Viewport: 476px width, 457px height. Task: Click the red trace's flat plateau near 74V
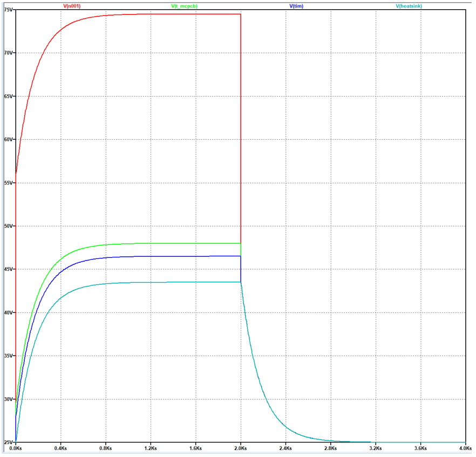tap(162, 14)
